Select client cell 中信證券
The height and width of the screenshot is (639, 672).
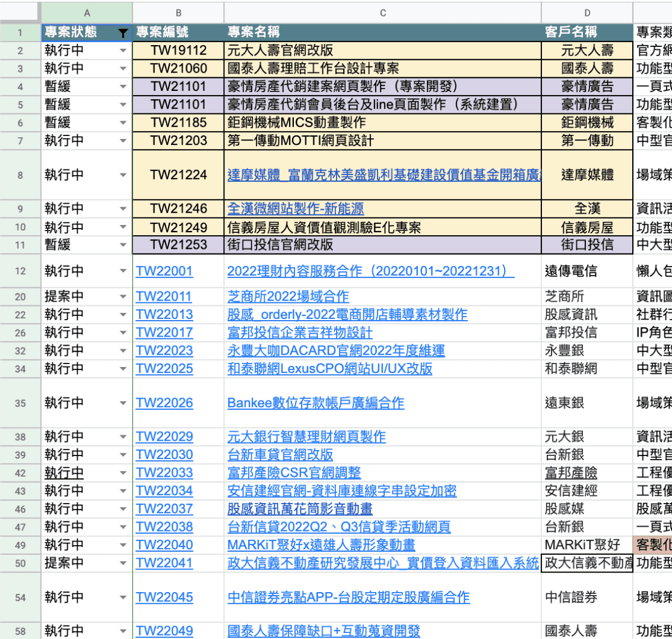(587, 597)
